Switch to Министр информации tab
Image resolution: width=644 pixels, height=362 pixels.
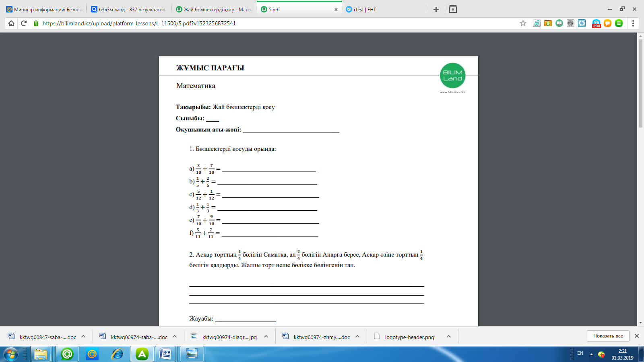click(44, 9)
